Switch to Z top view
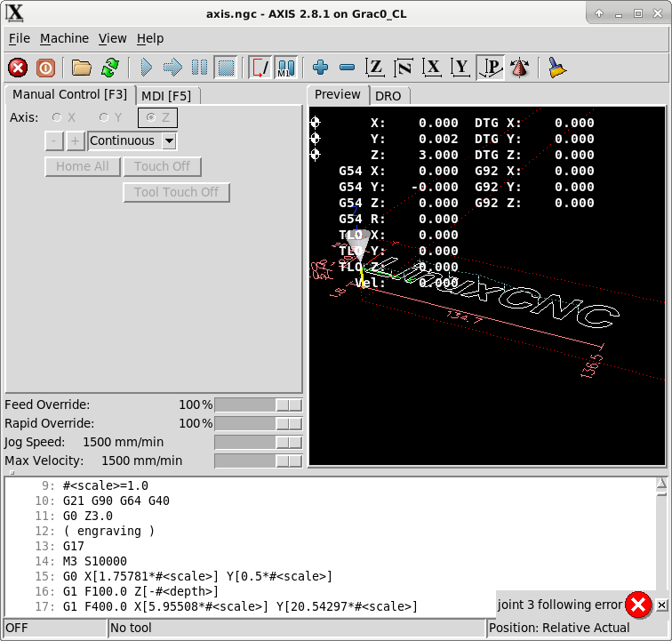 coord(374,68)
